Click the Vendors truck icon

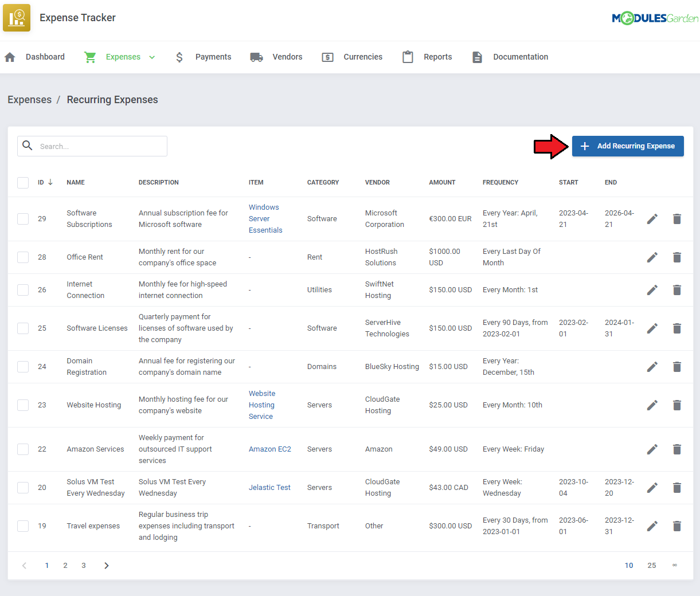point(256,57)
